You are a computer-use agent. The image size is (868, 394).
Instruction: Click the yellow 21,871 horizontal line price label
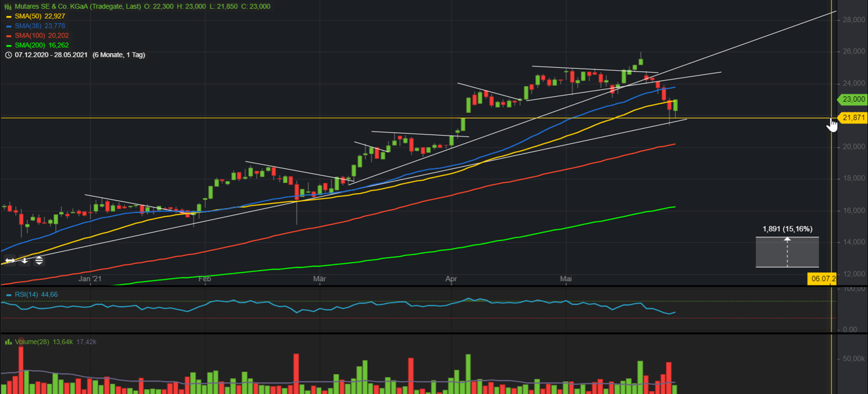(852, 118)
